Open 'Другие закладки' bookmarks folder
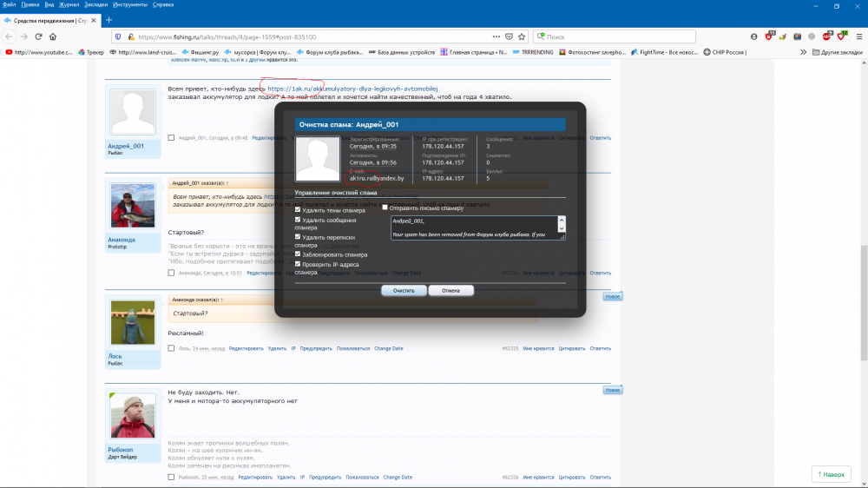The width and height of the screenshot is (868, 488). (x=838, y=52)
